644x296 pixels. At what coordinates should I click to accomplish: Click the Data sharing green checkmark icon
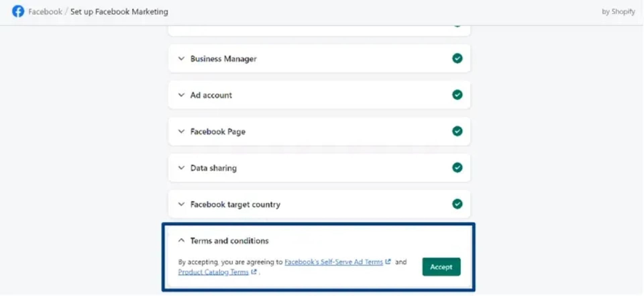pos(457,168)
